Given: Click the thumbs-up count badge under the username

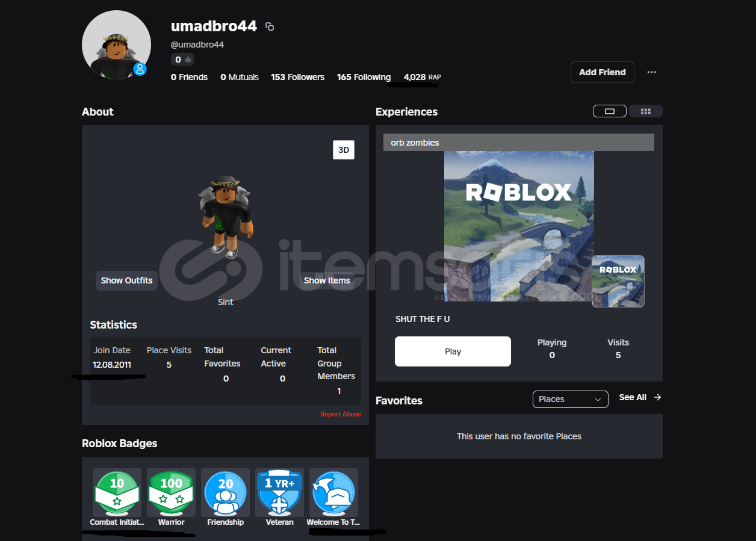Looking at the screenshot, I should coord(182,60).
